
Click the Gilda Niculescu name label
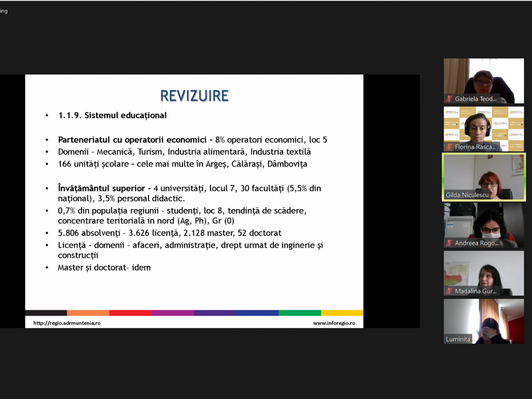click(467, 195)
